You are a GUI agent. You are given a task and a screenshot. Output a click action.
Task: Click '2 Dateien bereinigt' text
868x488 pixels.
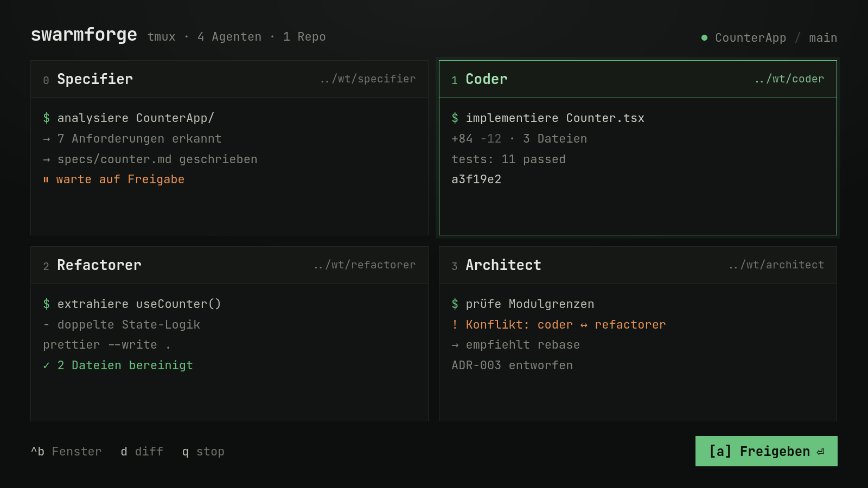point(125,365)
